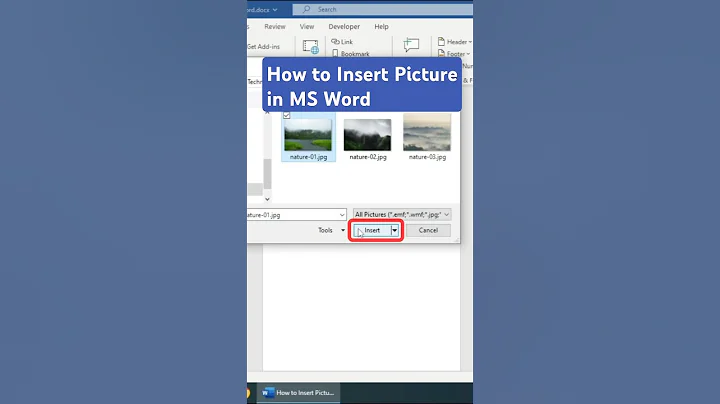
Task: Click the nature-03.jpg file name label
Action: tap(427, 157)
